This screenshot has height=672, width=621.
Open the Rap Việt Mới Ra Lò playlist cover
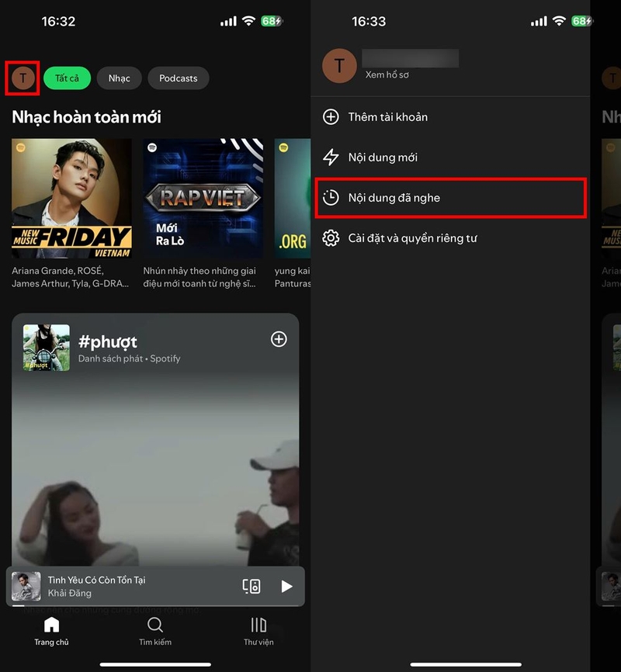(x=203, y=198)
